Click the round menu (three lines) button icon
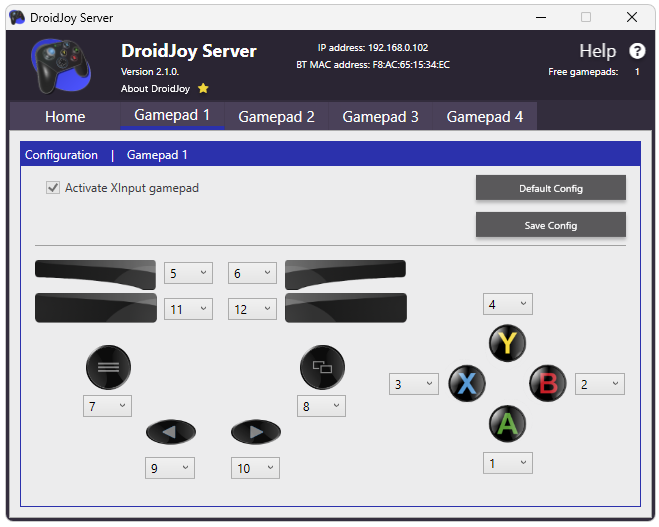The height and width of the screenshot is (527, 659). (108, 367)
